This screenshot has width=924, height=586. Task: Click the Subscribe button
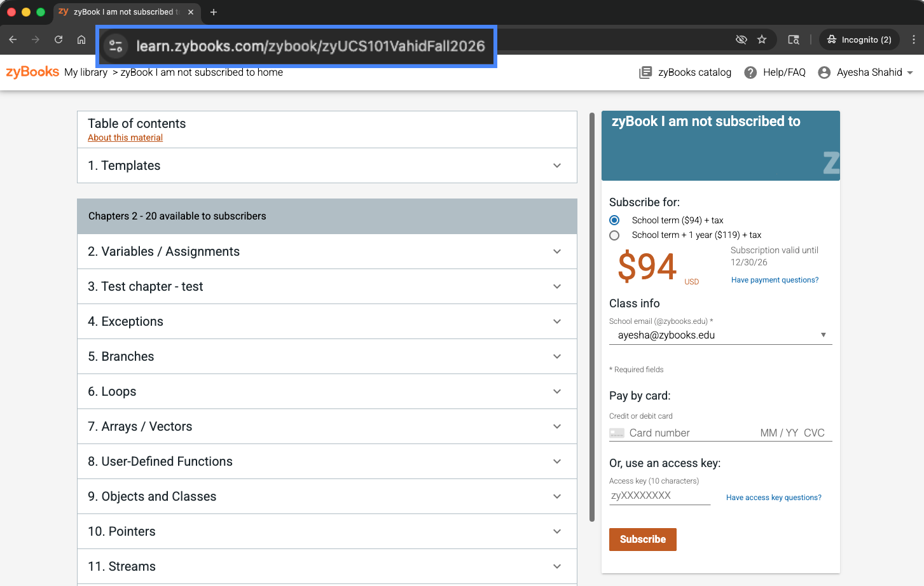click(x=643, y=540)
